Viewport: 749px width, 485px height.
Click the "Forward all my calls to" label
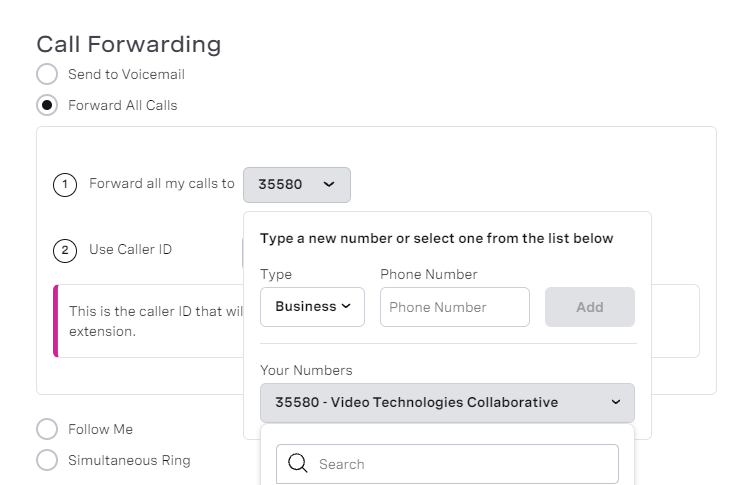click(162, 184)
